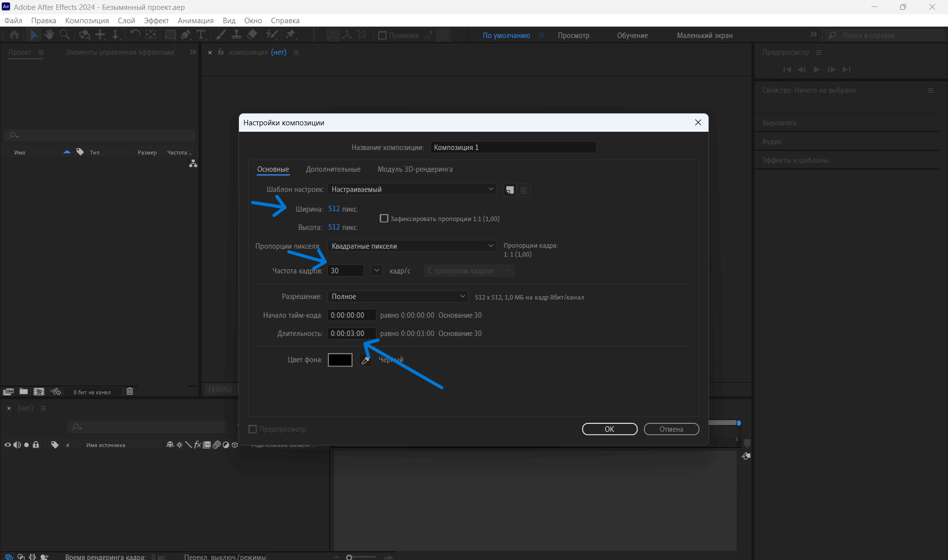
Task: Select the Pen tool
Action: point(186,35)
